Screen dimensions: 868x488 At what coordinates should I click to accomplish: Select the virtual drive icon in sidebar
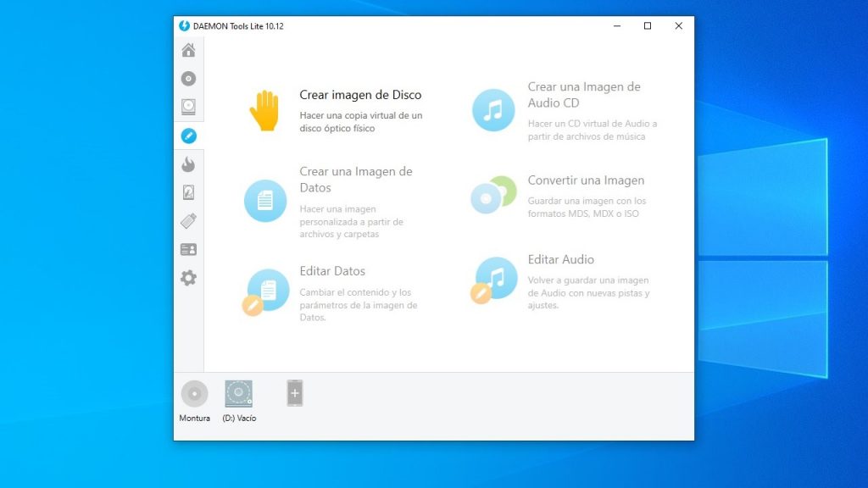tap(188, 107)
